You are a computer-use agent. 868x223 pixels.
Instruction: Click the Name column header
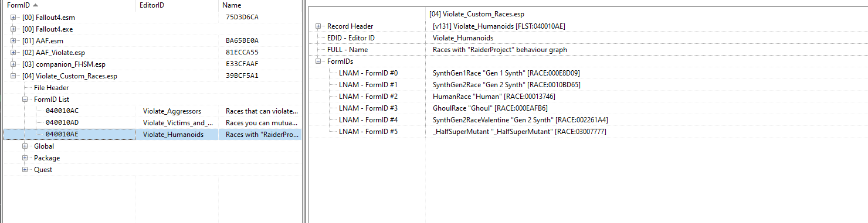pos(260,5)
